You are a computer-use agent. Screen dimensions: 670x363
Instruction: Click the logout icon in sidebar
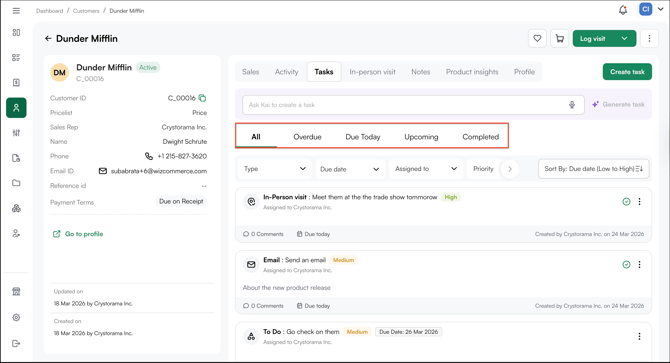pos(16,343)
